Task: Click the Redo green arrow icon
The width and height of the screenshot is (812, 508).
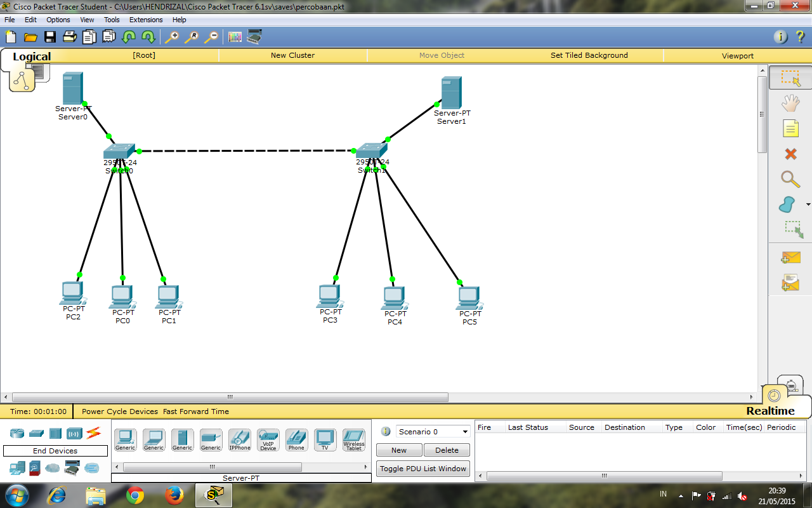Action: 148,37
